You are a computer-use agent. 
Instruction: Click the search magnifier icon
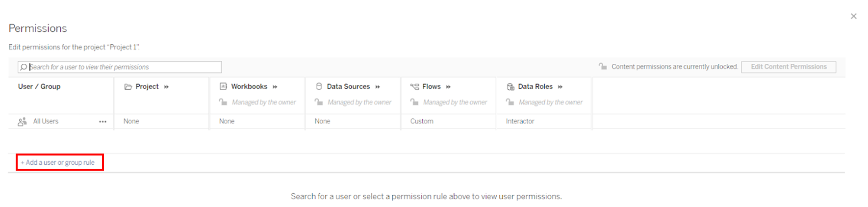click(x=24, y=67)
